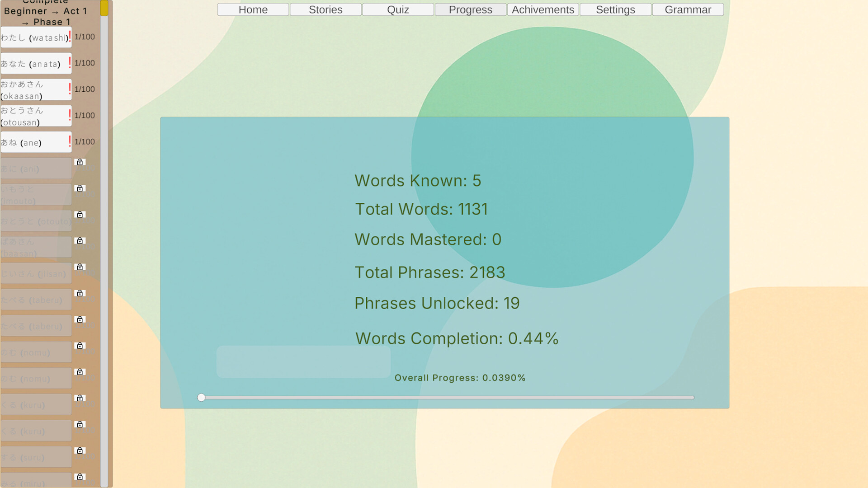Click the Overall Progress slider handle
The width and height of the screenshot is (868, 488).
[x=201, y=398]
